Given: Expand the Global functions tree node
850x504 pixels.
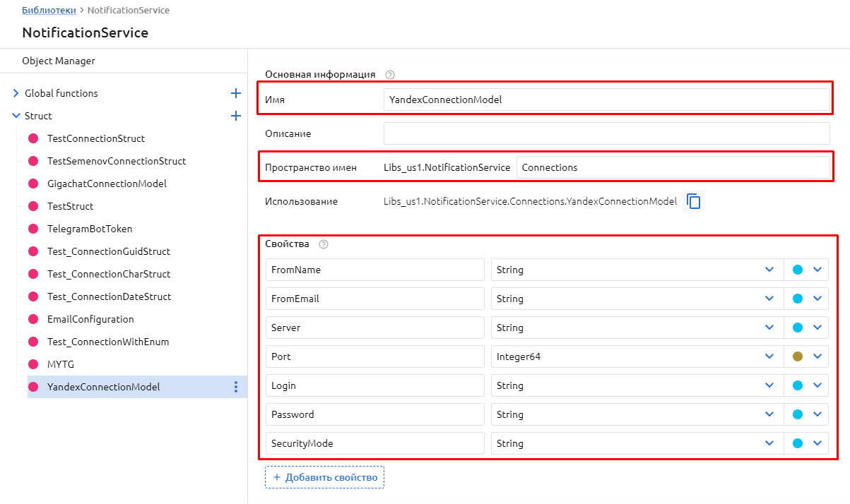Looking at the screenshot, I should [x=16, y=93].
